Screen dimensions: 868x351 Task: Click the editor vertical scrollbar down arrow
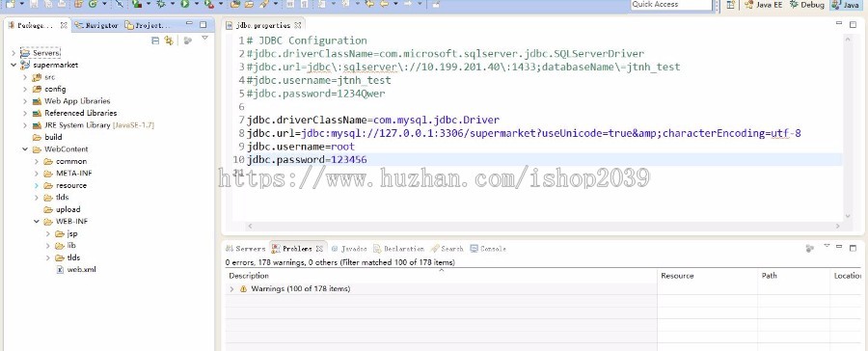click(847, 216)
